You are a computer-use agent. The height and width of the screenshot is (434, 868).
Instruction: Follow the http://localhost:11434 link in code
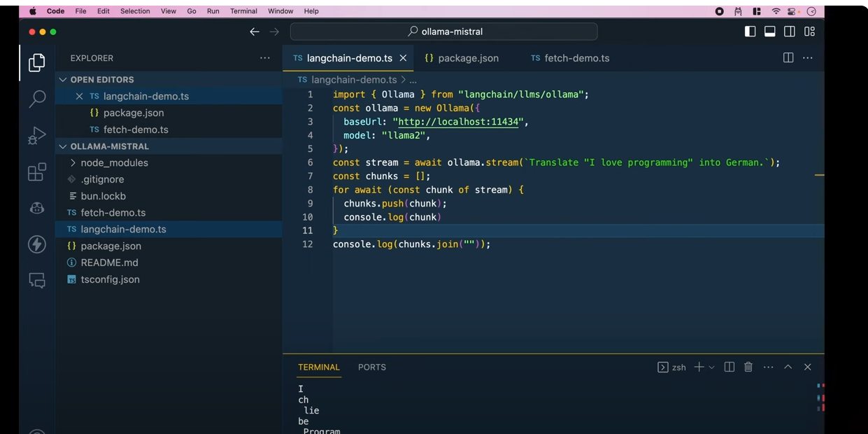(x=457, y=122)
